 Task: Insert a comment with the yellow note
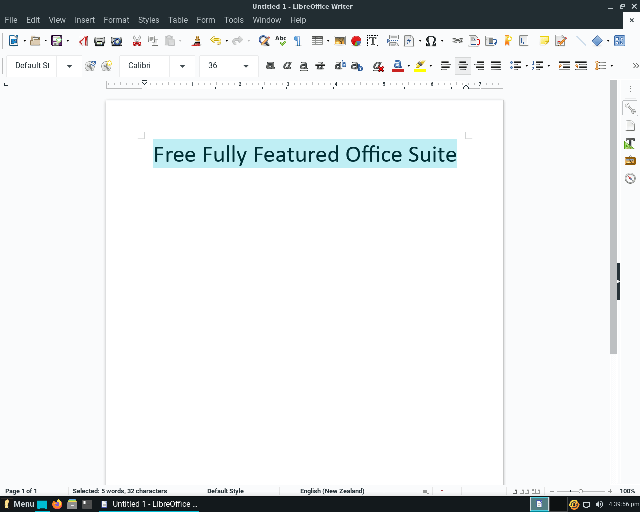point(544,41)
